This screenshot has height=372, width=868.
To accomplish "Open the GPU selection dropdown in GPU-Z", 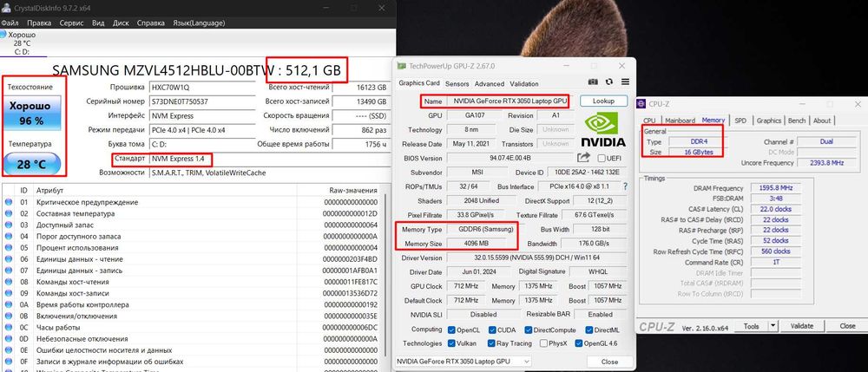I will (463, 362).
